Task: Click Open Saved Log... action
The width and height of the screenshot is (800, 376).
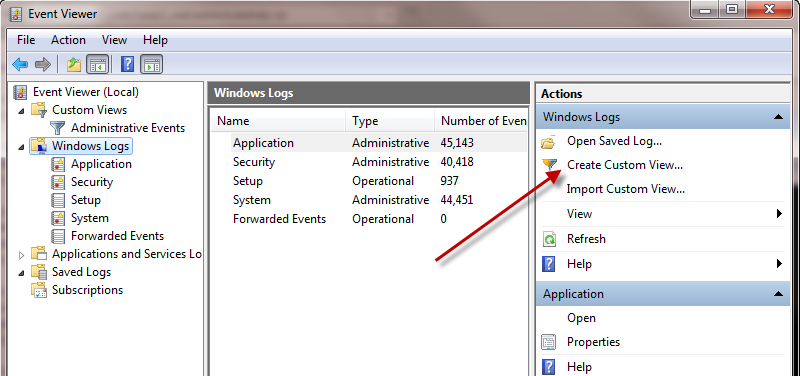Action: (x=614, y=141)
